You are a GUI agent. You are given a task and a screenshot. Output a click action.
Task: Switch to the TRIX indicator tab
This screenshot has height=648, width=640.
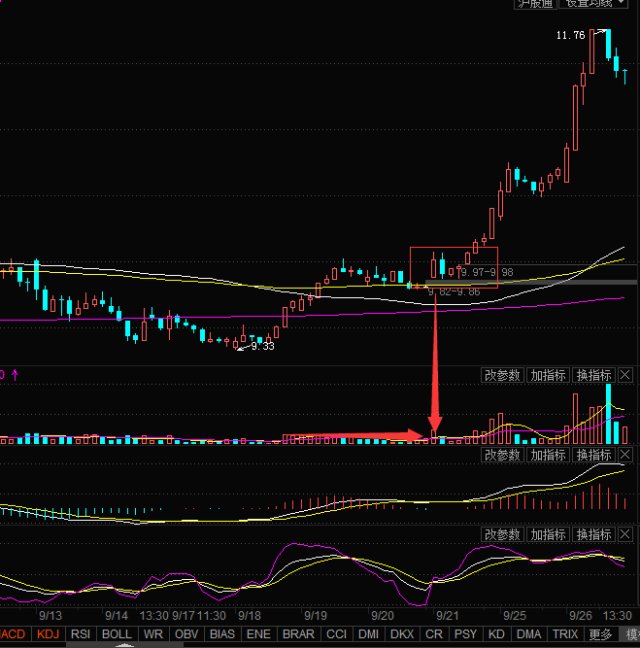pos(565,634)
